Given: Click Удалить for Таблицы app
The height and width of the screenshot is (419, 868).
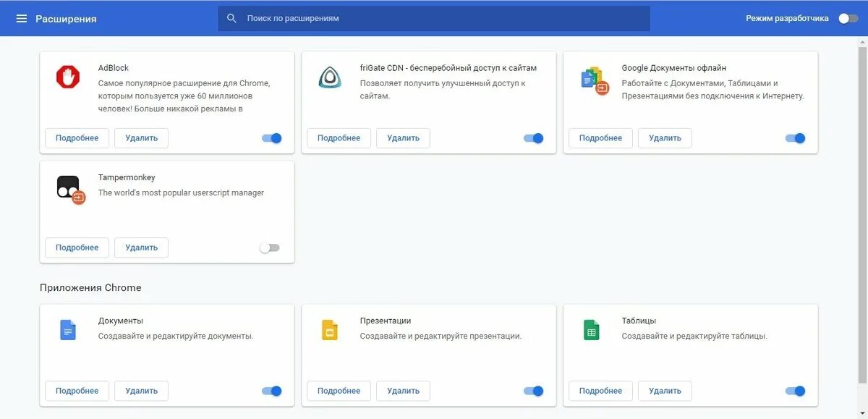Looking at the screenshot, I should pyautogui.click(x=665, y=391).
